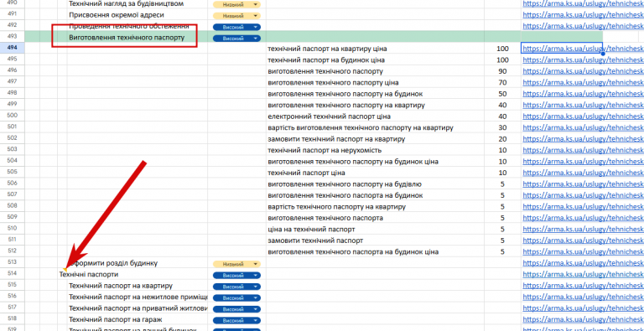This screenshot has width=644, height=331.
Task: Open priority dropdown for Технічний нагляд за будівництвом
Action: (236, 5)
